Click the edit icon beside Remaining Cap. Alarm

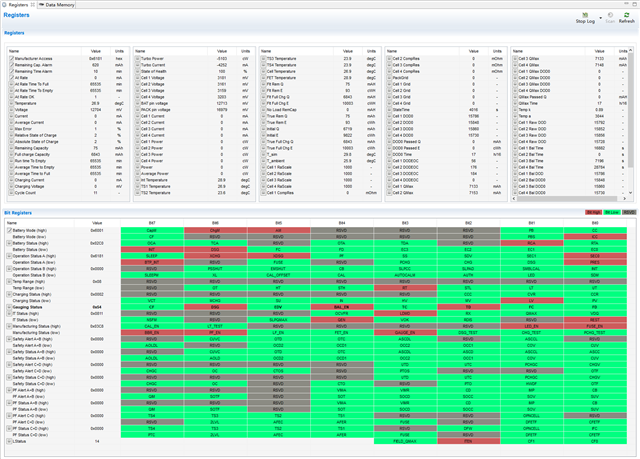[x=11, y=65]
